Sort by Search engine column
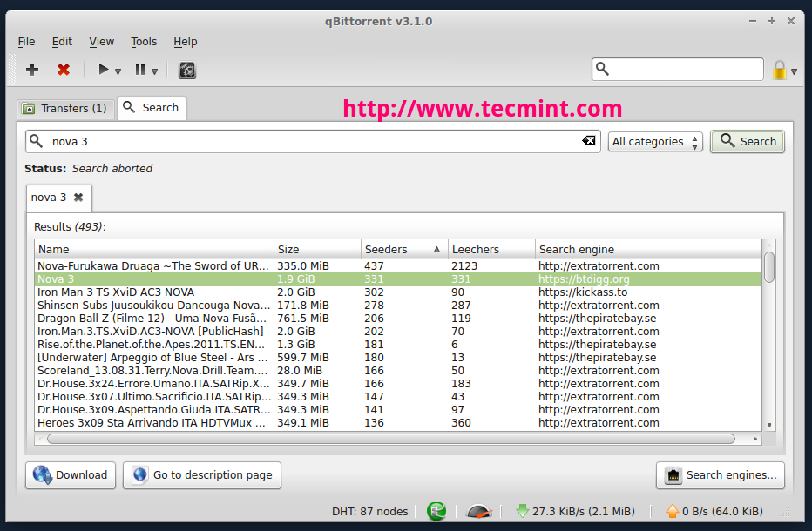This screenshot has height=531, width=812. pos(648,250)
